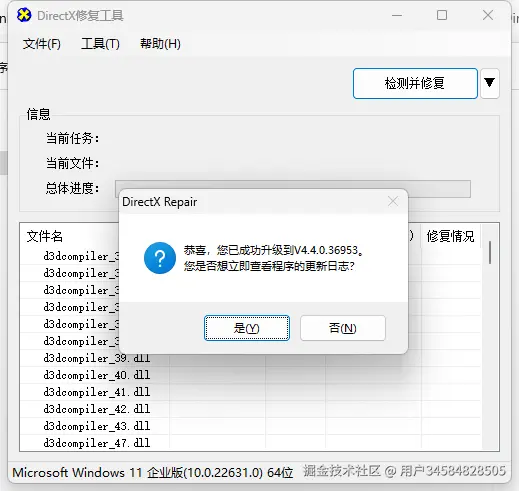Open the 帮助(H) menu
Viewport: 519px width, 491px height.
160,44
